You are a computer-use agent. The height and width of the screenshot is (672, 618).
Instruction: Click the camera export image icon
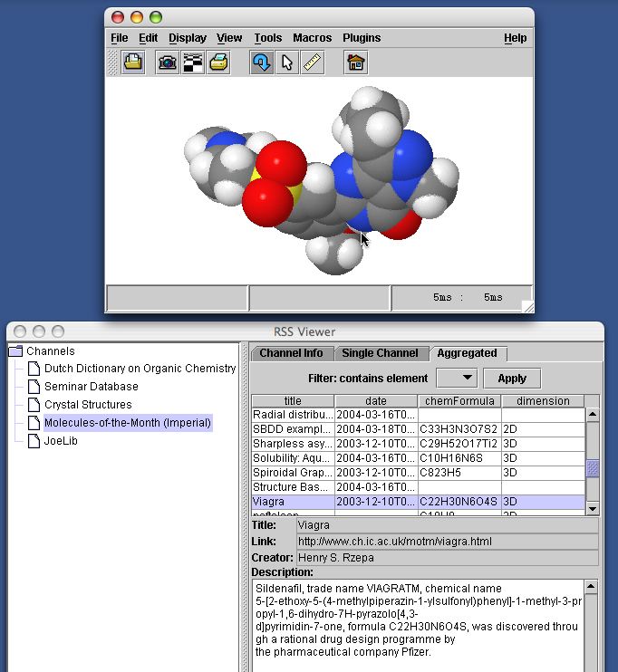point(168,62)
